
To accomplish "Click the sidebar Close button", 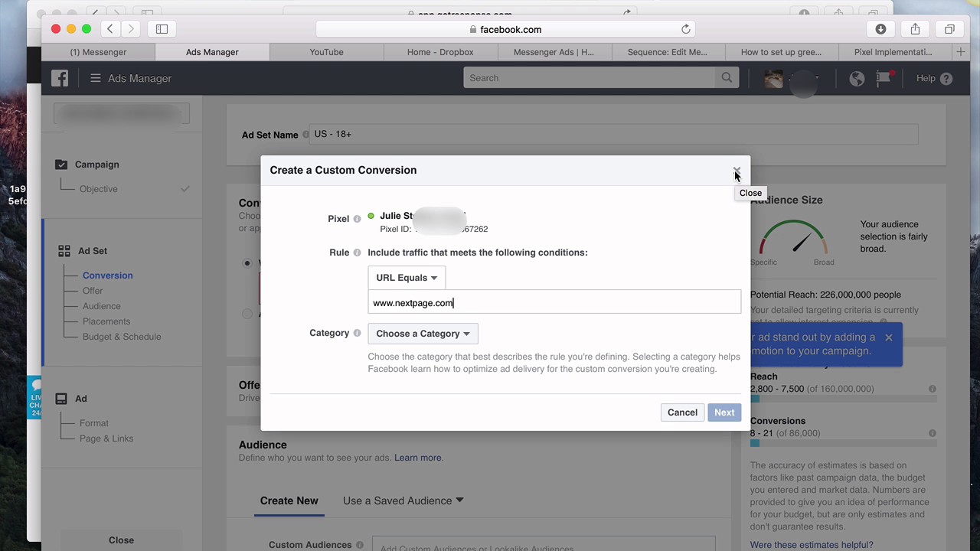I will click(121, 540).
